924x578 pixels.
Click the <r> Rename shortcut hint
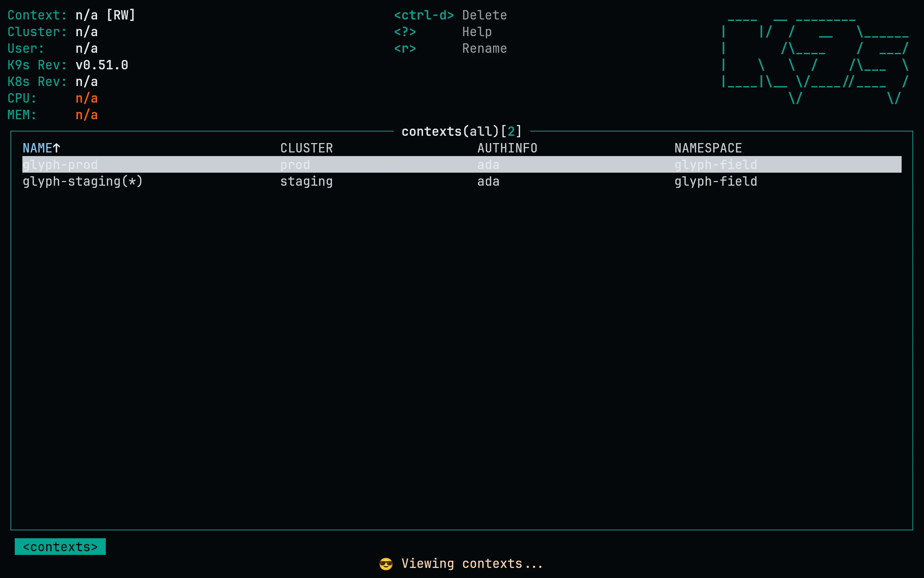(x=450, y=48)
